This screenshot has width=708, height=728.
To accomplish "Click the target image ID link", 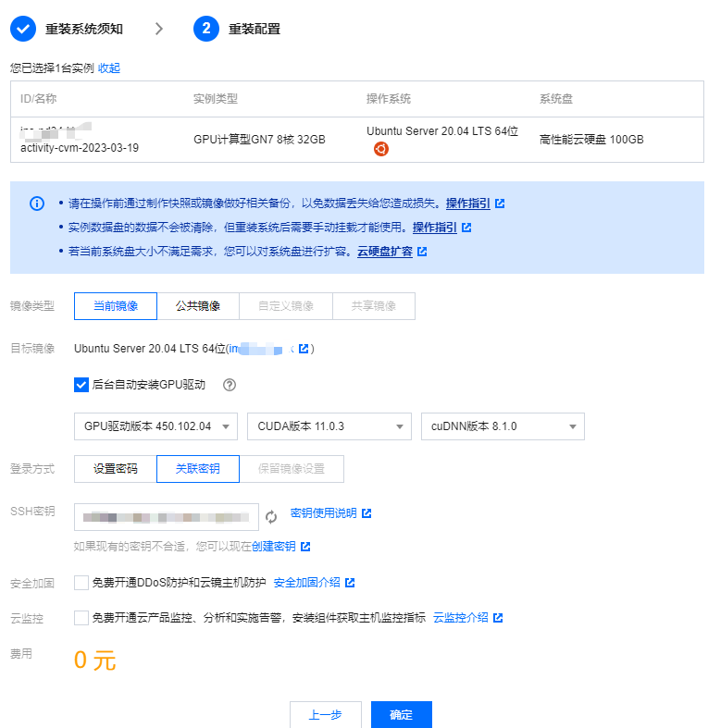I will pyautogui.click(x=261, y=349).
